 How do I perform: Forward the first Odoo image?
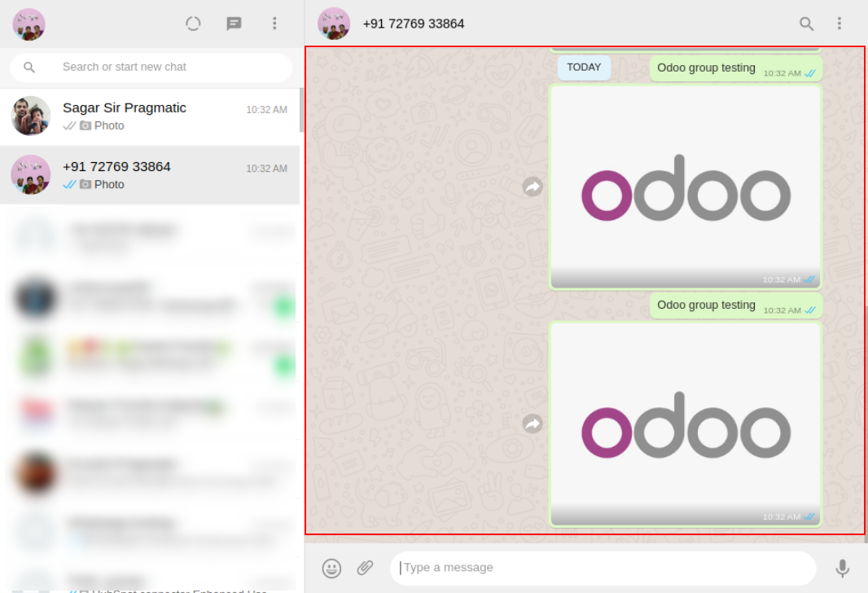[533, 187]
